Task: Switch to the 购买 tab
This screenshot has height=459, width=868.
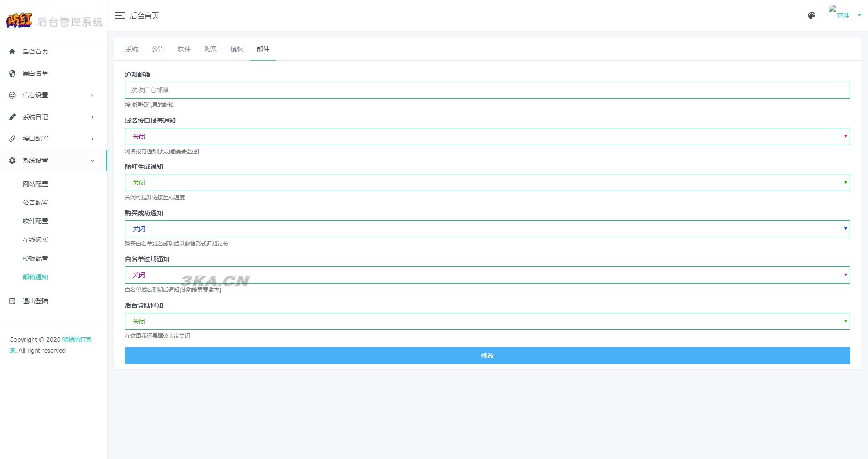Action: pyautogui.click(x=211, y=49)
